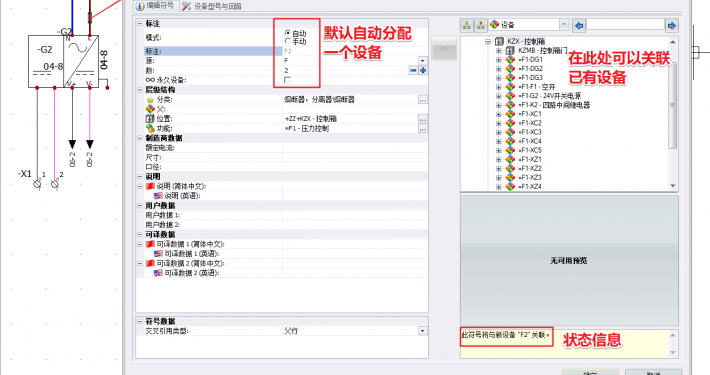
Task: Click the minus button in the 数 row
Action: (413, 70)
